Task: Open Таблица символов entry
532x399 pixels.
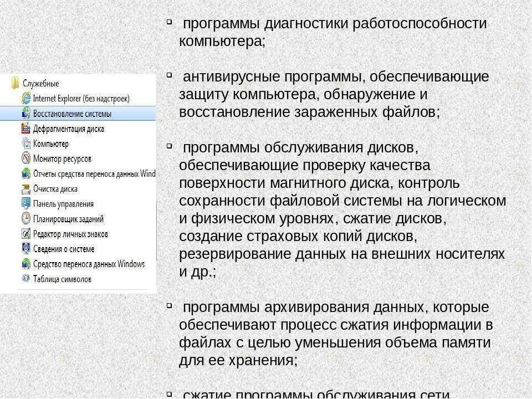Action: (x=62, y=279)
